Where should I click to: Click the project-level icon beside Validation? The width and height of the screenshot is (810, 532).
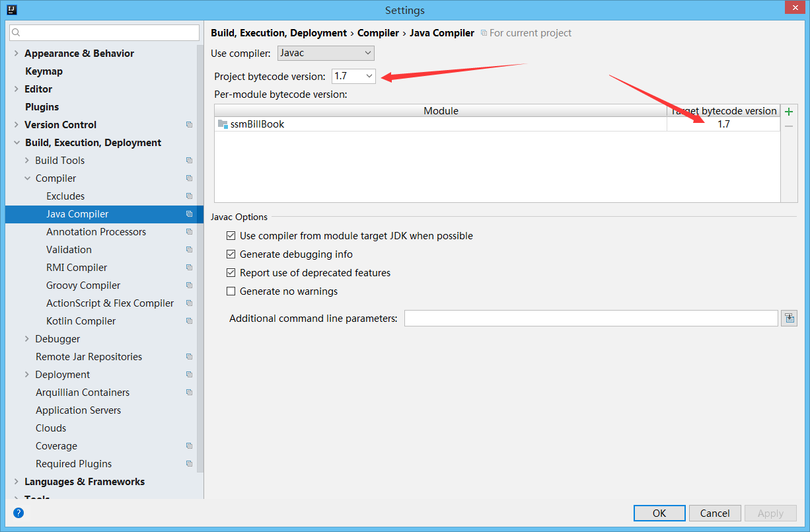pos(189,250)
